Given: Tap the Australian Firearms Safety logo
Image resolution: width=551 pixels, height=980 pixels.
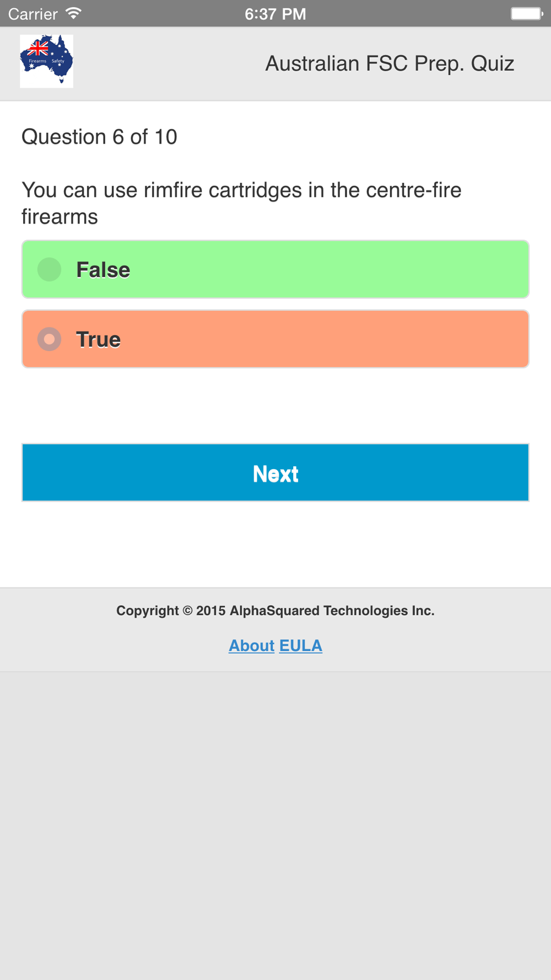Looking at the screenshot, I should (x=46, y=61).
